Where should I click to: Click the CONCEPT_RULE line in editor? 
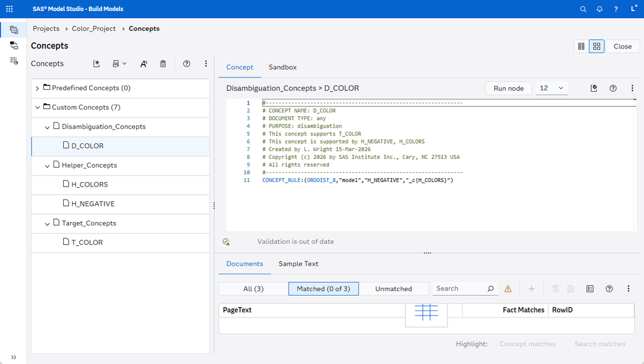(358, 180)
